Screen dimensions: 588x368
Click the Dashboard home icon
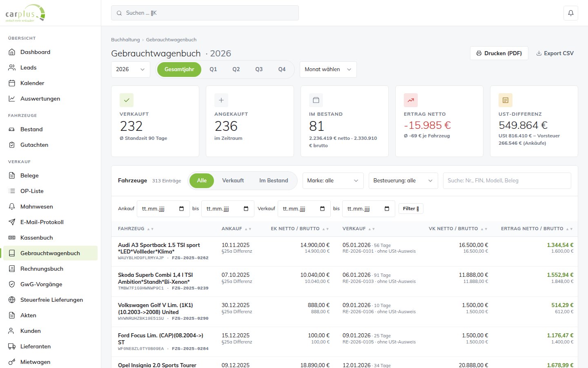click(12, 52)
